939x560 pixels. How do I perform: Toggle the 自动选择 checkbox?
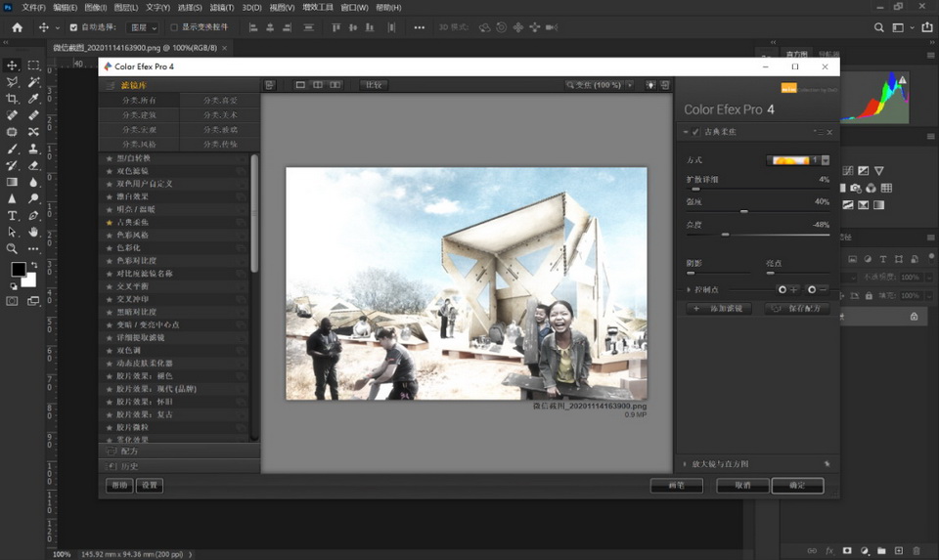point(73,27)
